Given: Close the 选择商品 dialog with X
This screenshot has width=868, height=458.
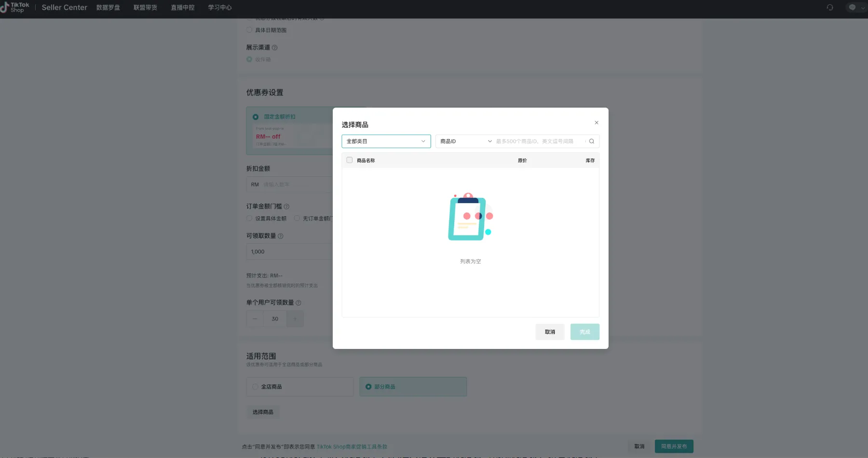Looking at the screenshot, I should 597,123.
